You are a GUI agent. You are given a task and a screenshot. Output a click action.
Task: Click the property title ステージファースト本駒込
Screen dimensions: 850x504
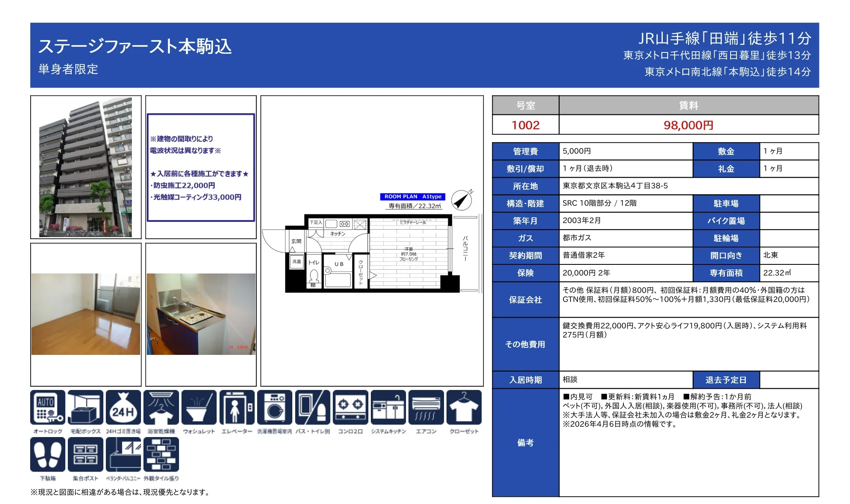coord(135,46)
